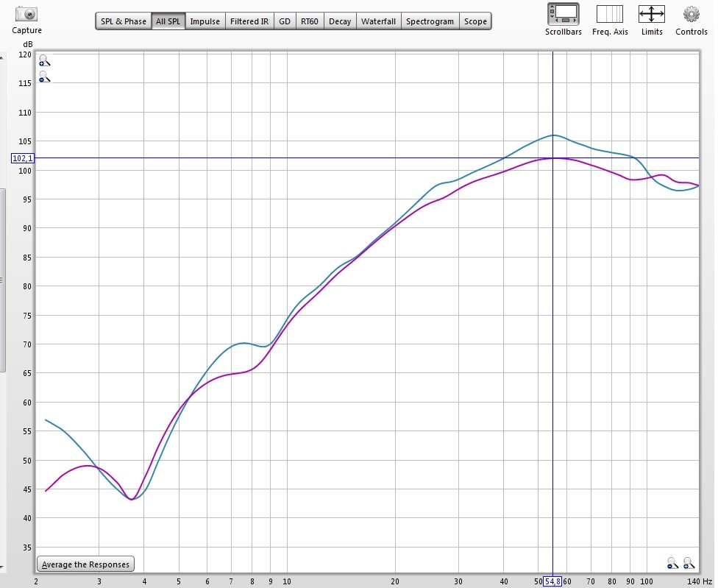Viewport: 718px width, 588px height.
Task: Click the left vertical scrollbar up arrow
Action: coord(1,58)
